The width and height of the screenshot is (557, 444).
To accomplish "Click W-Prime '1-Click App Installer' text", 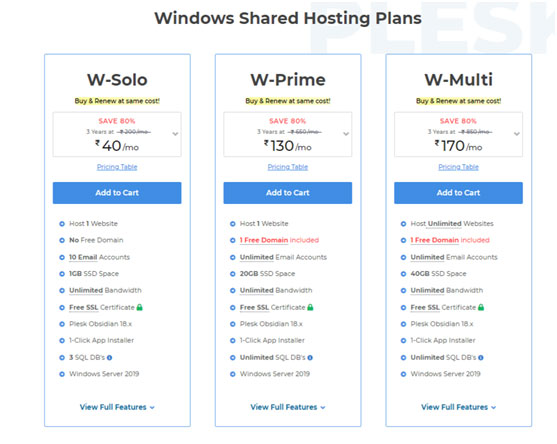I will [x=272, y=340].
